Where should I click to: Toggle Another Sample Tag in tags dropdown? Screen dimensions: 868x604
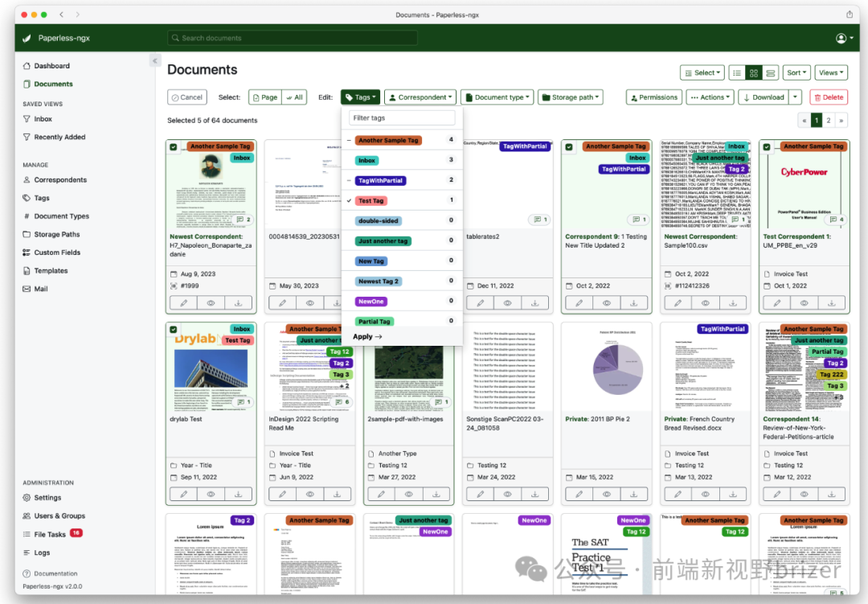[402, 140]
